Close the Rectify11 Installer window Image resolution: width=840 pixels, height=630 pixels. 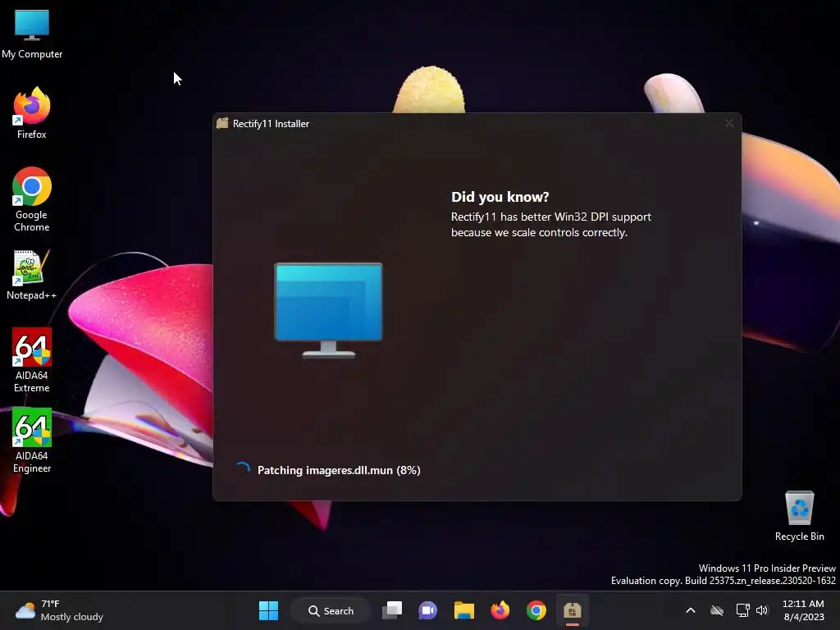pos(729,123)
